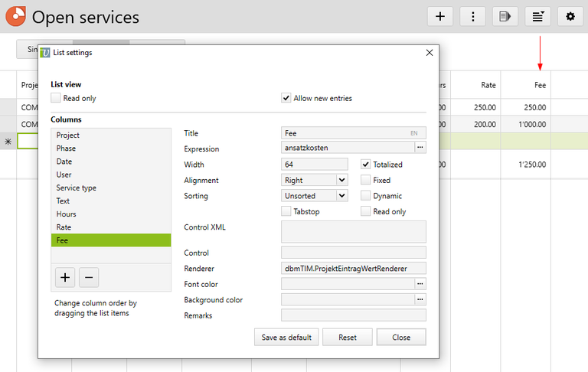The image size is (588, 372).
Task: Enable the list view Read only checkbox
Action: [x=56, y=98]
